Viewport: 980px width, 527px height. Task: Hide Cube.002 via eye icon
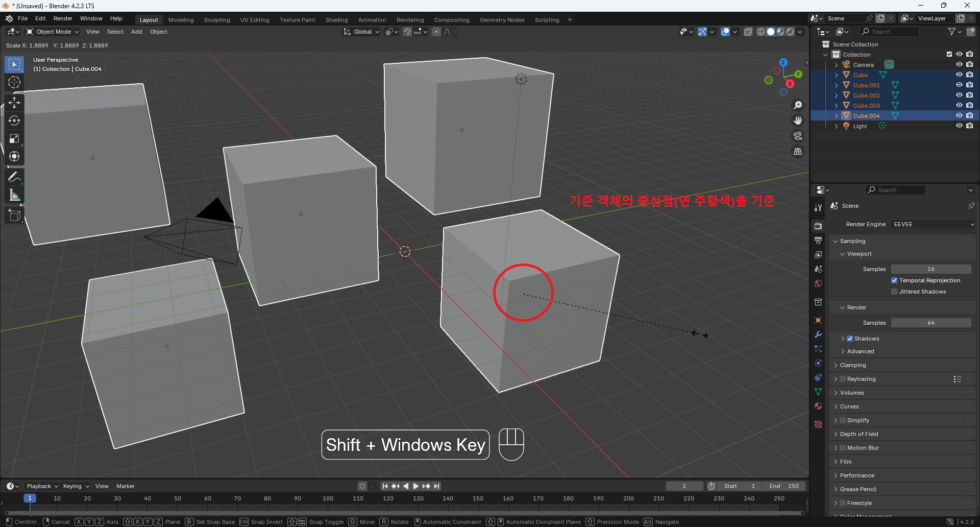pos(959,95)
